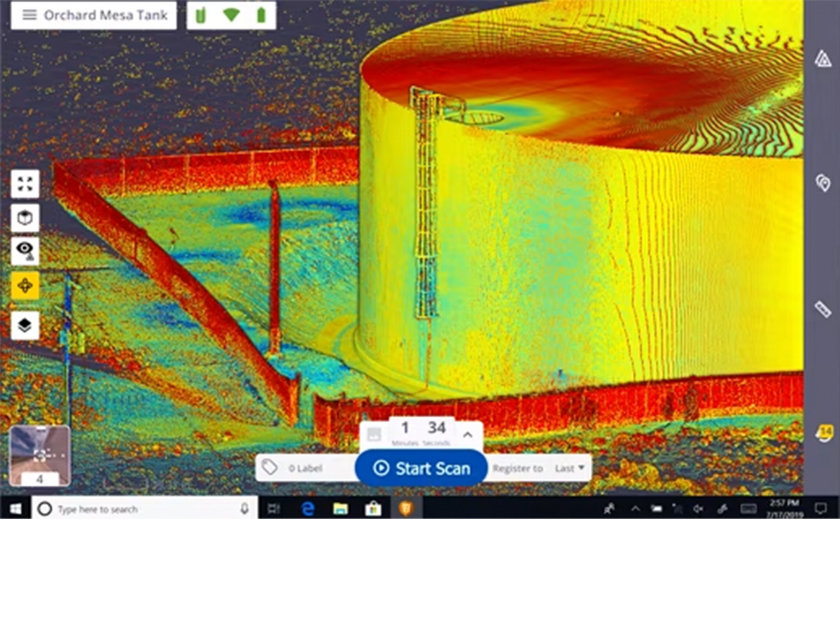Select the 3D cube view icon
The width and height of the screenshot is (840, 630).
pos(25,218)
